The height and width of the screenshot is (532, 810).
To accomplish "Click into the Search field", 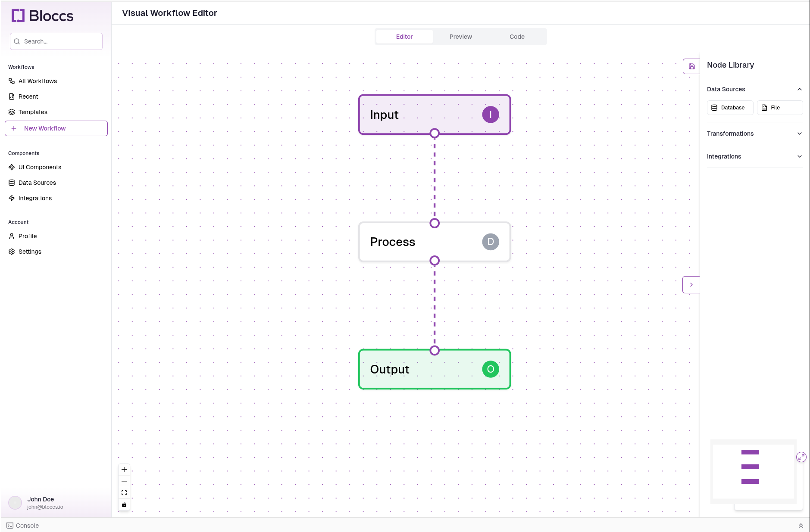I will pos(56,41).
